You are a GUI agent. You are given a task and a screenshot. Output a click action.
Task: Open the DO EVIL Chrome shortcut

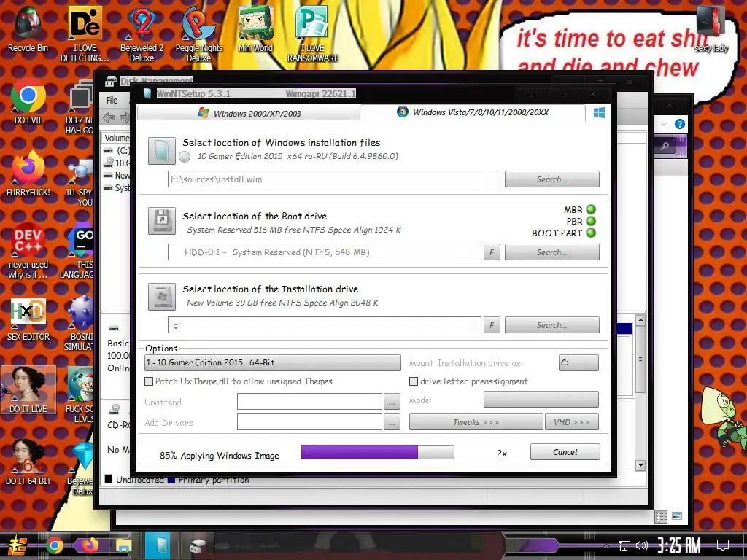(x=28, y=102)
